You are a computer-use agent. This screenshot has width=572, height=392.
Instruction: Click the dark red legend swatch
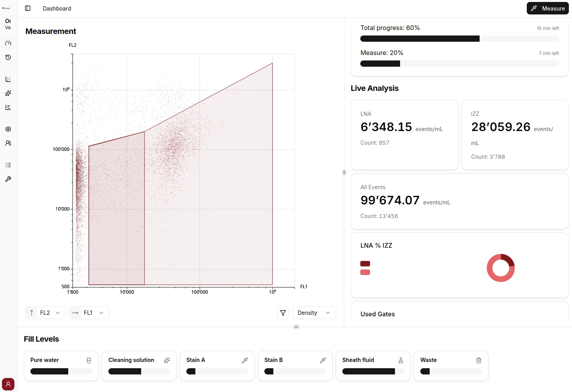coord(365,264)
